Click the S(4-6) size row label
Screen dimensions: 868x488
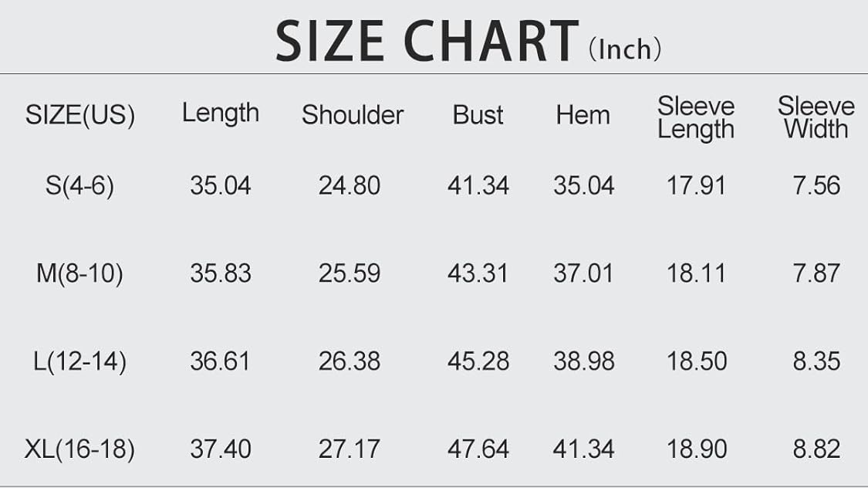point(79,186)
